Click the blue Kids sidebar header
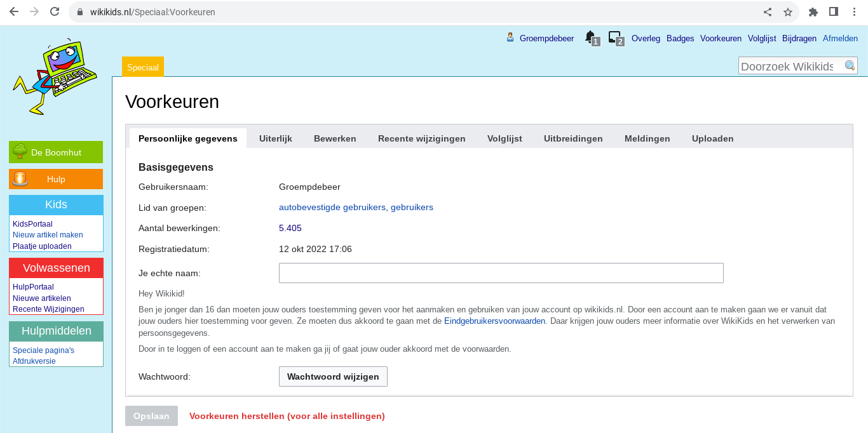This screenshot has height=433, width=868. click(56, 204)
